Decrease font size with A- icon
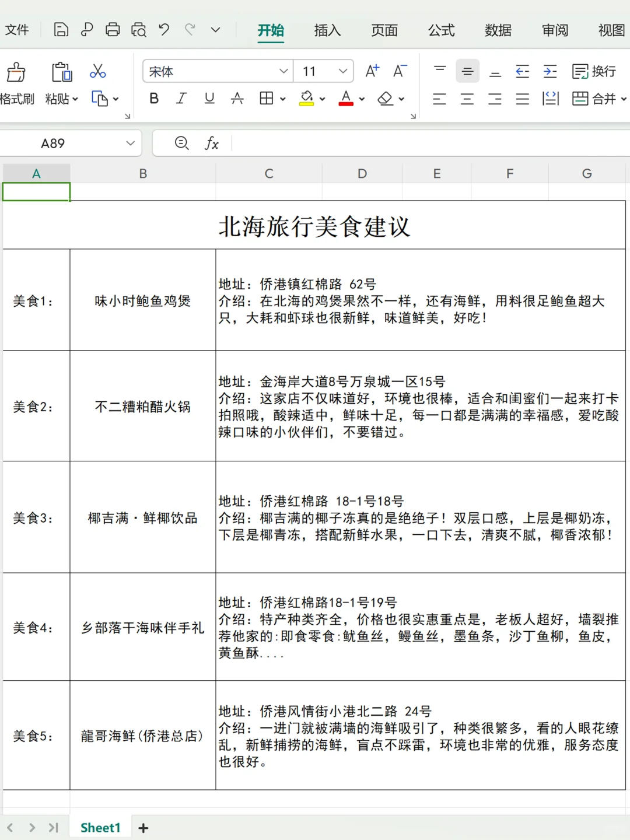 pyautogui.click(x=400, y=71)
